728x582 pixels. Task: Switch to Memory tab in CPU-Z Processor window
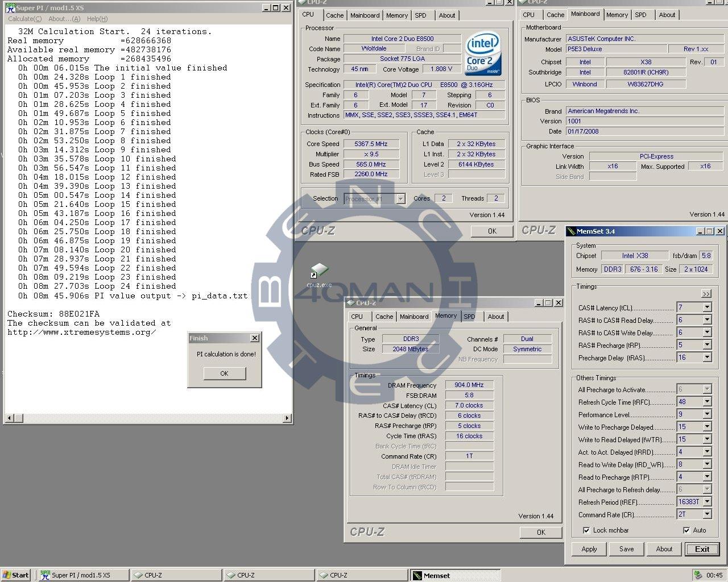coord(396,15)
